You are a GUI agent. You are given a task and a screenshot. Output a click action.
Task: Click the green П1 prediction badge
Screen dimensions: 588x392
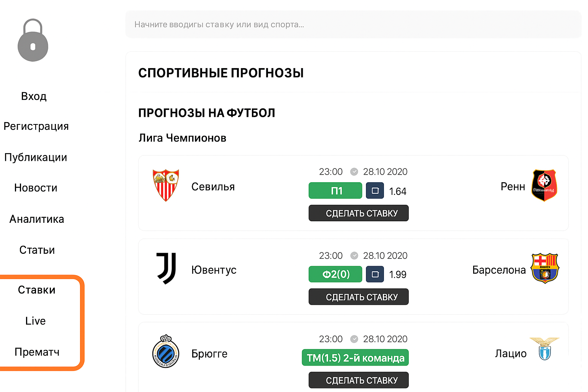click(335, 191)
